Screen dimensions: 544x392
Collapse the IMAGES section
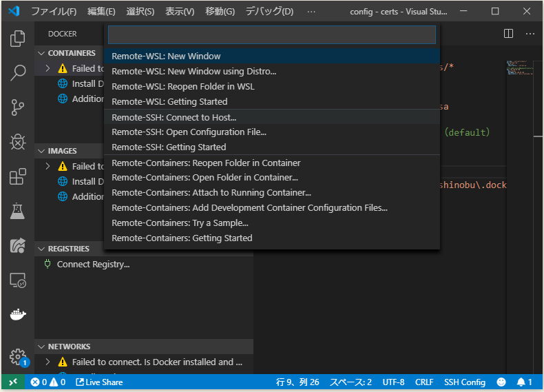(x=41, y=151)
